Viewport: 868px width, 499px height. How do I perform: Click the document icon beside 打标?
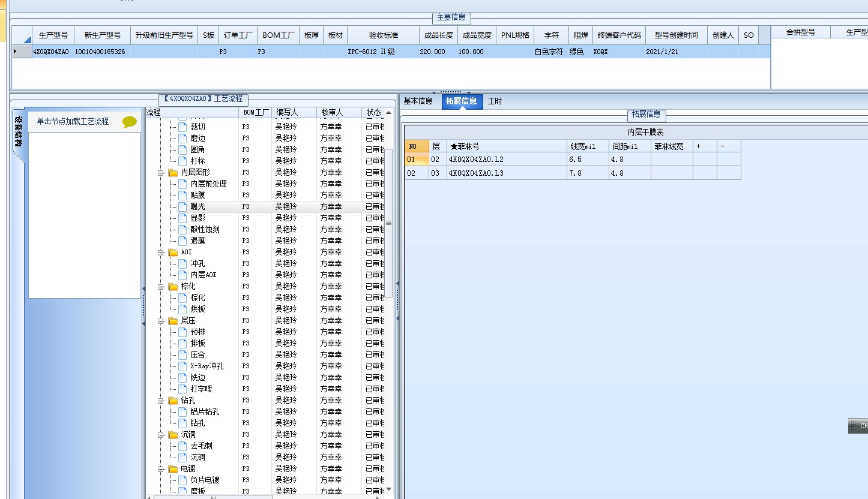182,161
